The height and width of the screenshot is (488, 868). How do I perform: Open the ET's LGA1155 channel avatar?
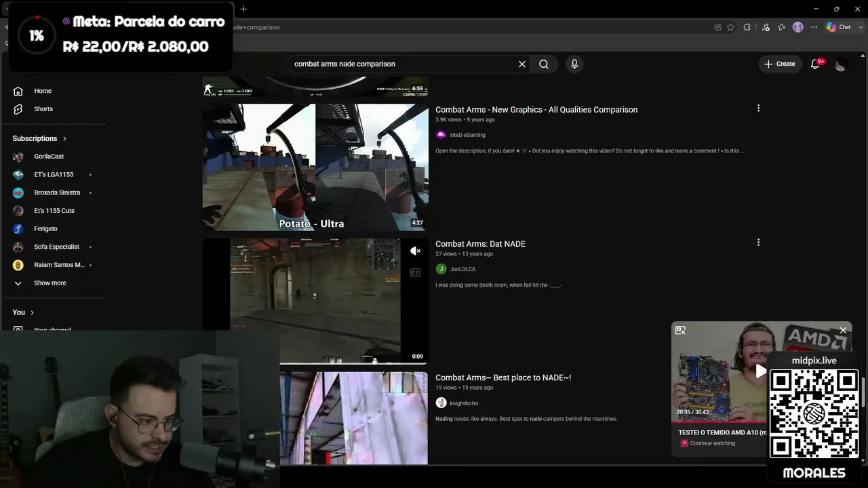18,175
